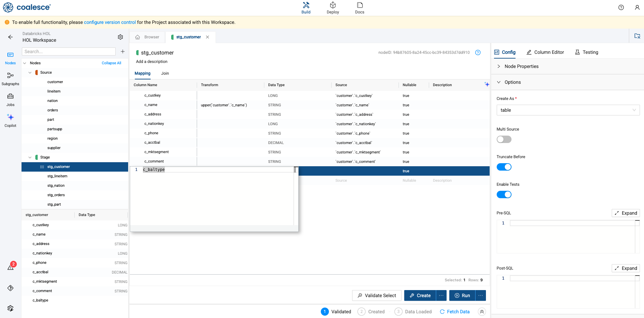
Task: Switch to the Config tab
Action: tap(505, 52)
